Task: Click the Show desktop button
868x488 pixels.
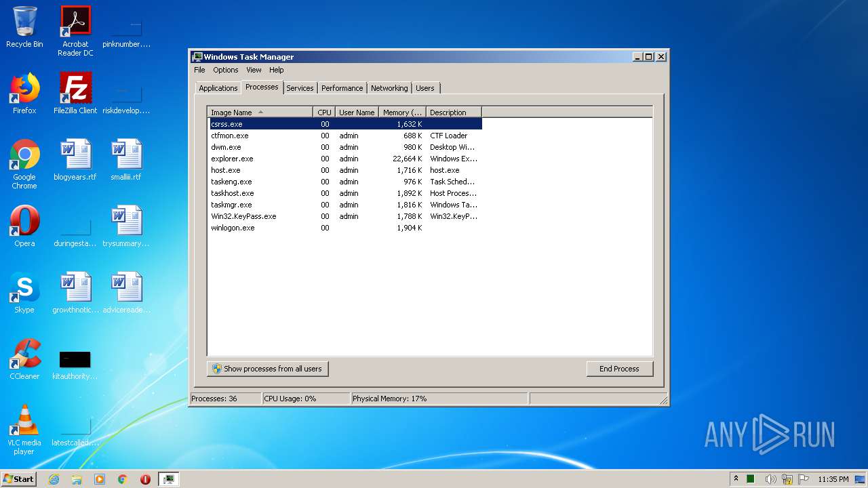Action: click(x=860, y=479)
